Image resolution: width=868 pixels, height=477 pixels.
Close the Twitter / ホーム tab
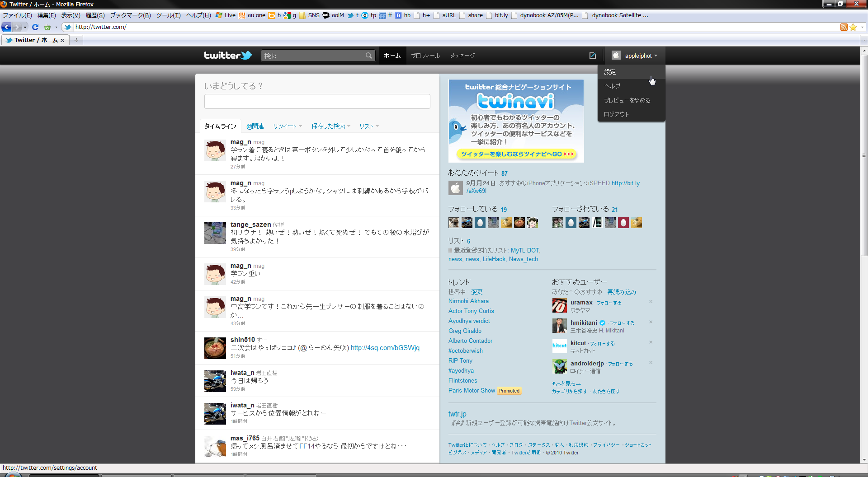pyautogui.click(x=62, y=40)
